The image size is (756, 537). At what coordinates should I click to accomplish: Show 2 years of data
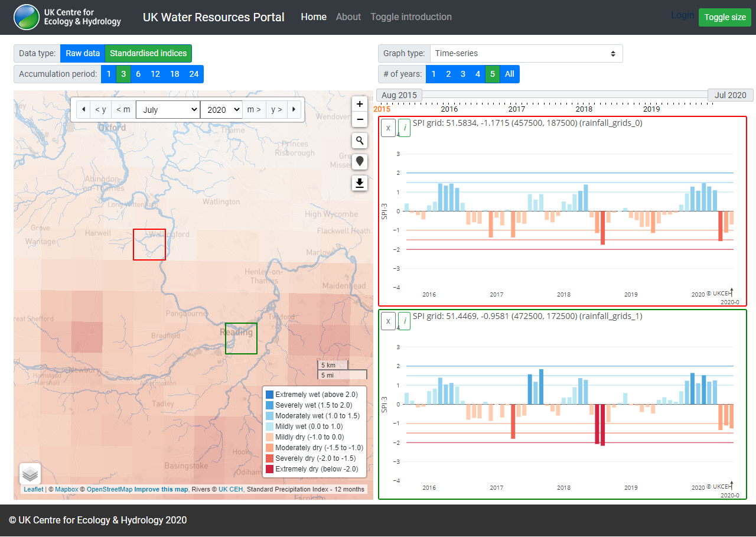click(x=448, y=74)
